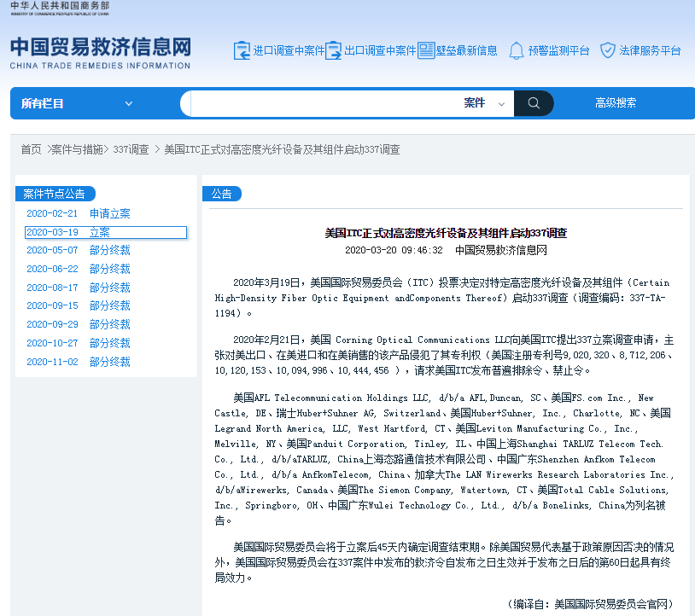This screenshot has height=616, width=695.
Task: Open 2020-03-19 立案 notice
Action: click(106, 233)
